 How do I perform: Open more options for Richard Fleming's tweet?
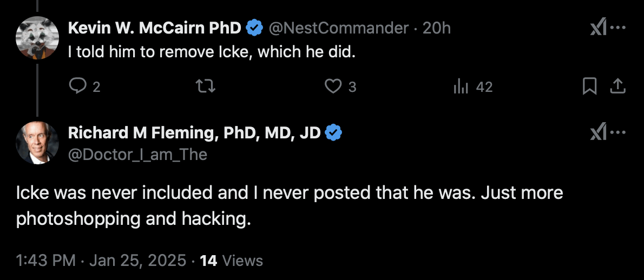coord(618,132)
